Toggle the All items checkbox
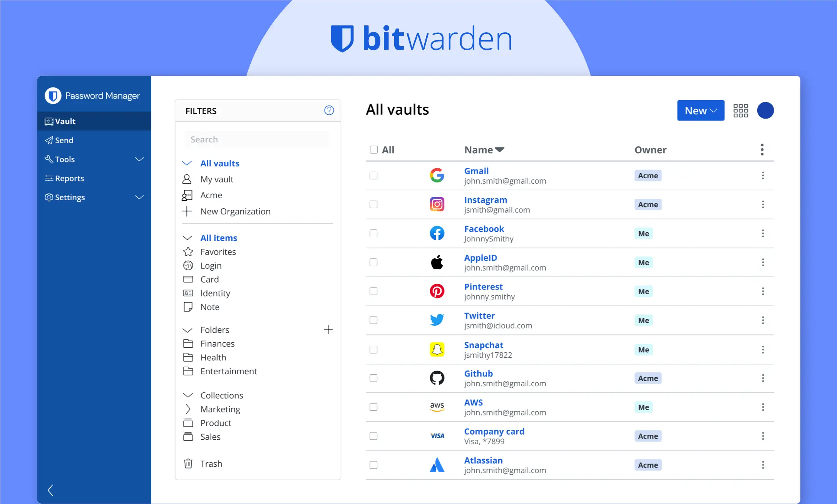 point(374,149)
